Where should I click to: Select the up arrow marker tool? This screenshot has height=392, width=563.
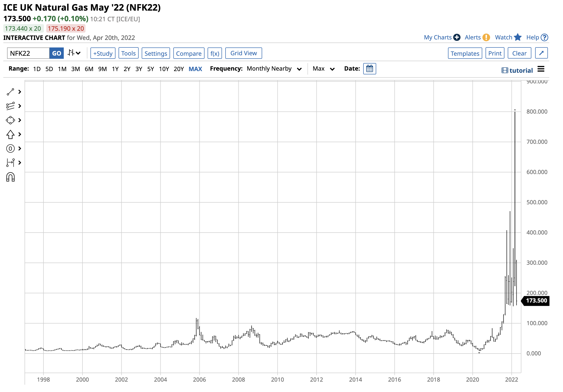10,134
